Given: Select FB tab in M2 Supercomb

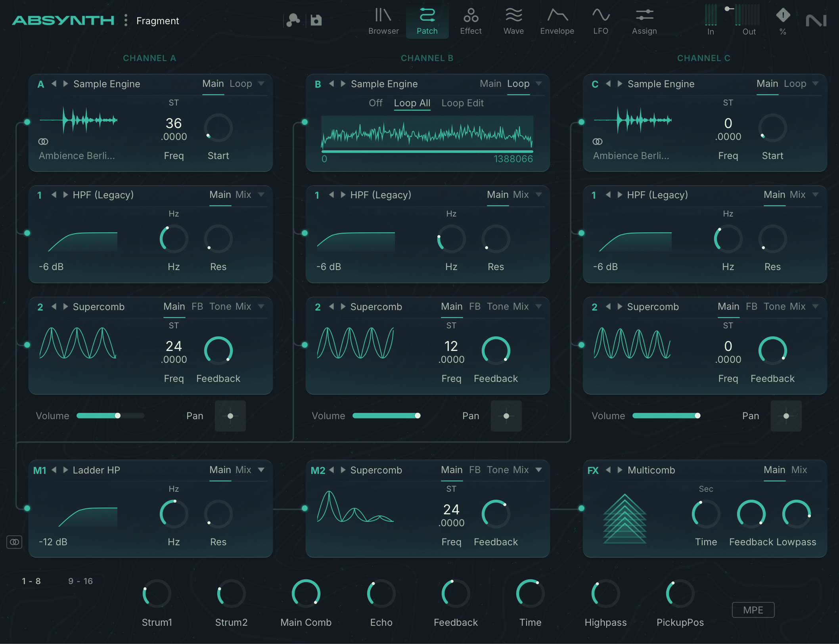Looking at the screenshot, I should coord(475,470).
